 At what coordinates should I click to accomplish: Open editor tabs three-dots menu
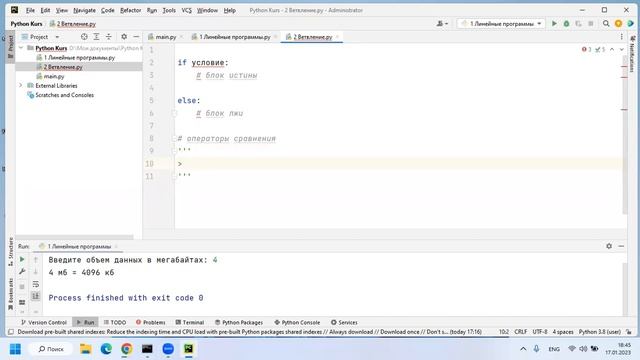[622, 37]
